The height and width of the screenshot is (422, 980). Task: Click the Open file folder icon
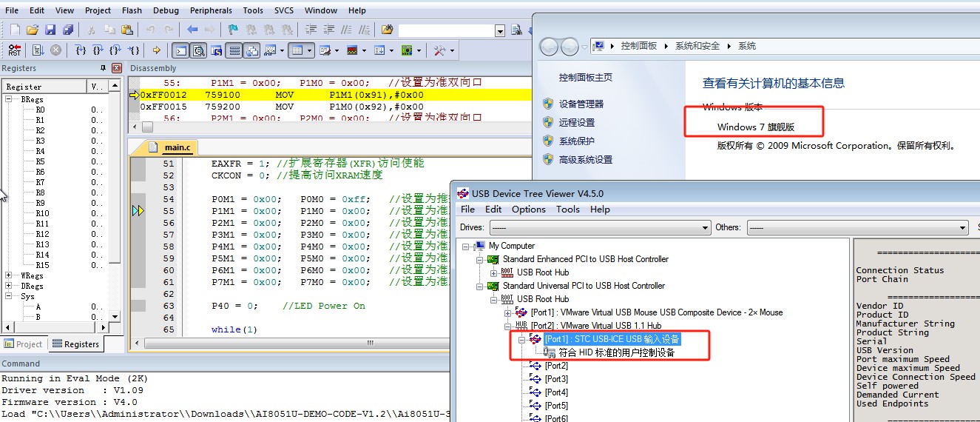pyautogui.click(x=33, y=30)
